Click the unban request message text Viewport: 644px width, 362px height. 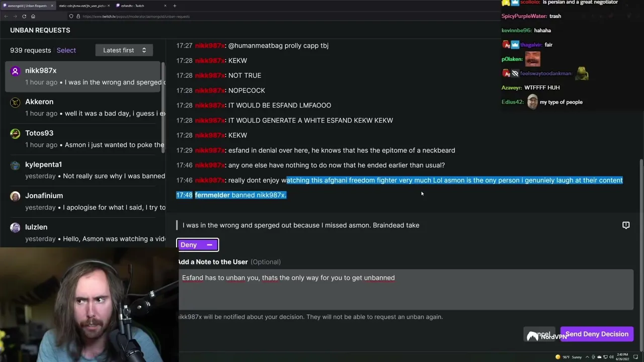(301, 225)
